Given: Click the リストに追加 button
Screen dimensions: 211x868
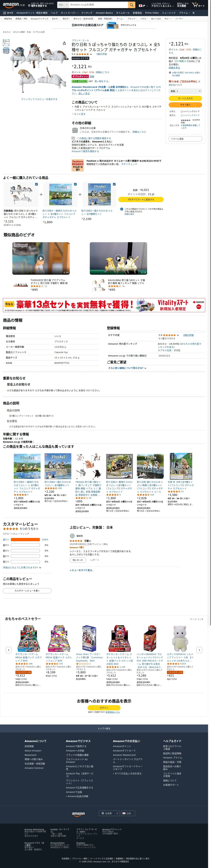Looking at the screenshot, I should (185, 139).
